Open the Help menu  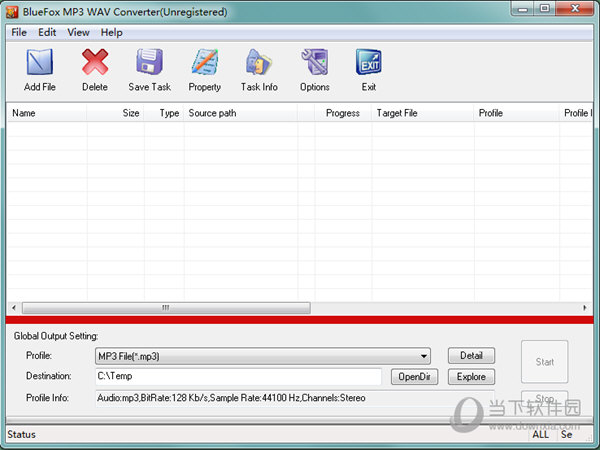[112, 33]
